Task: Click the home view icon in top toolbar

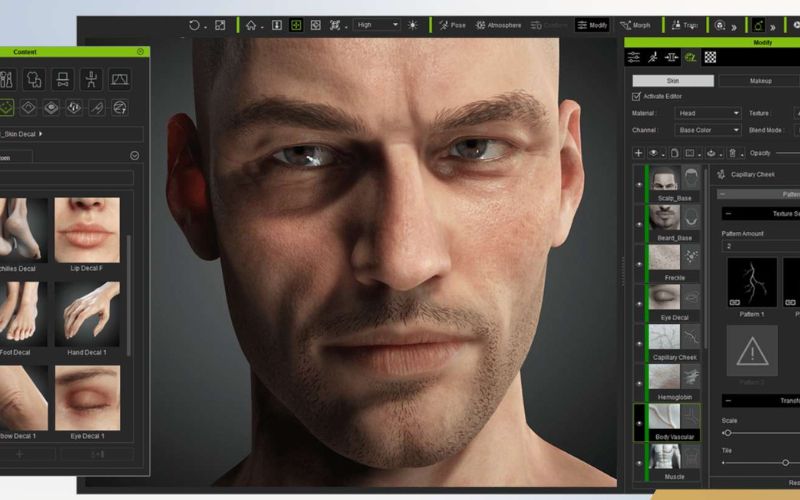Action: [251, 25]
